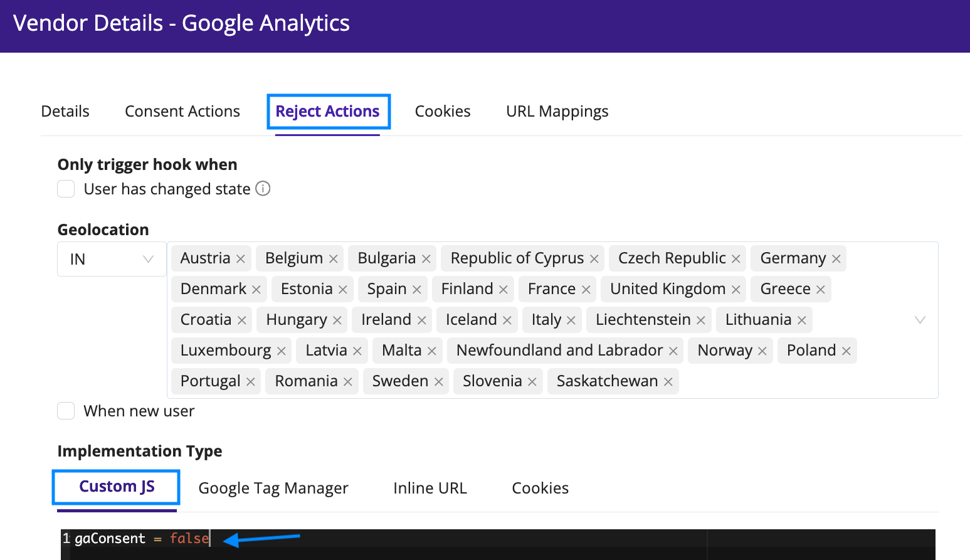Switch to Consent Actions tab
This screenshot has height=560, width=970.
182,111
